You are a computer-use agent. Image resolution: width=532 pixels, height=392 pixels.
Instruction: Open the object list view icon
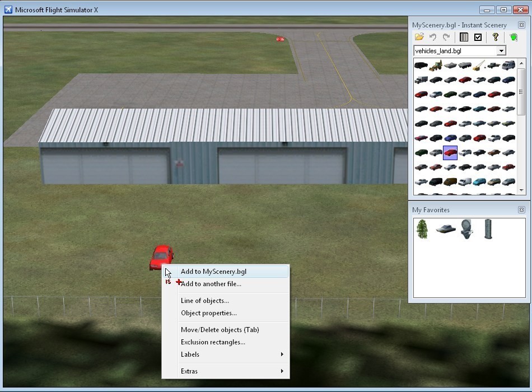pos(464,38)
